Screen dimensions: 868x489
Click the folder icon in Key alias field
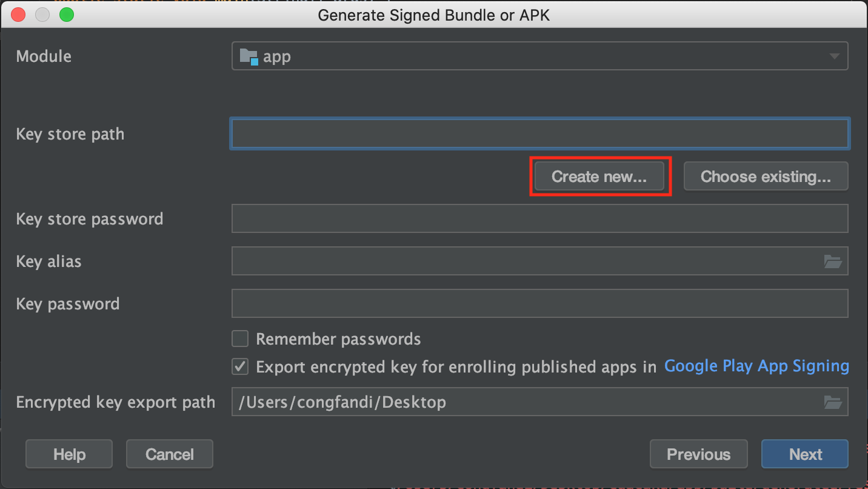[833, 261]
